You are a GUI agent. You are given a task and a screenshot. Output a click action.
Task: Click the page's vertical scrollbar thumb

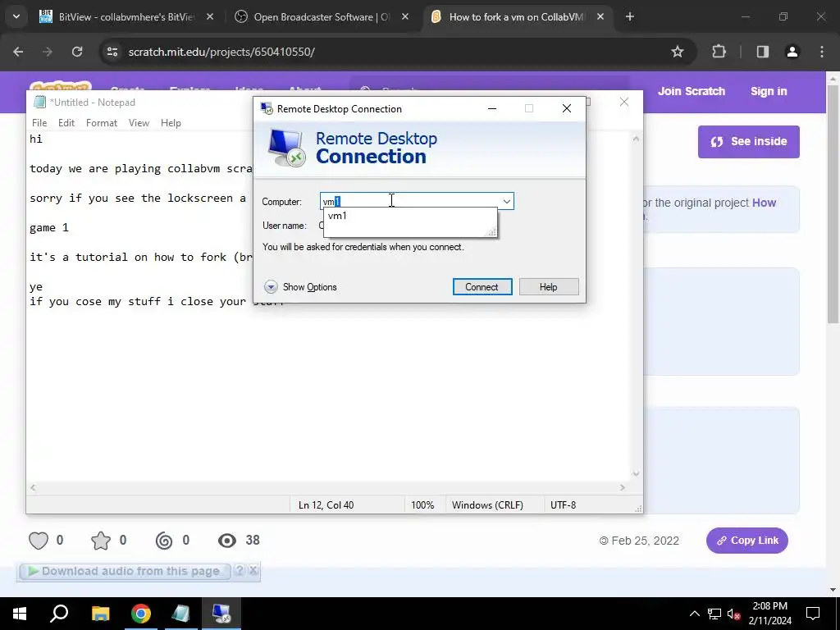833,203
